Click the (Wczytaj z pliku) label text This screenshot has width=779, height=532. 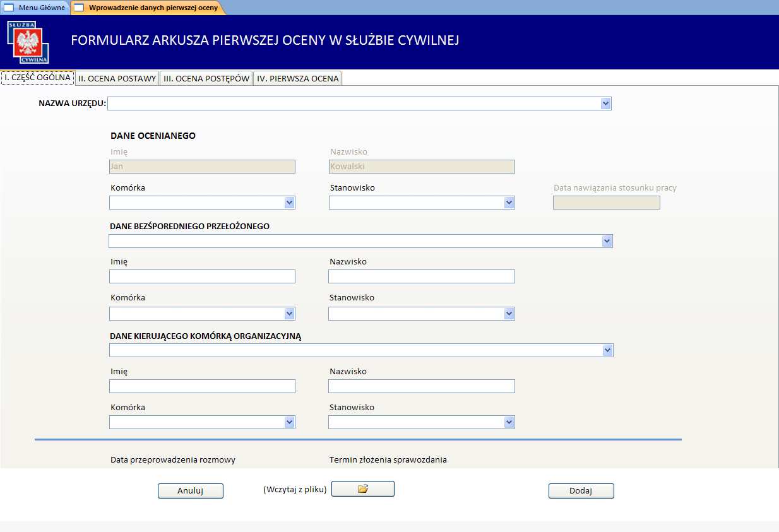[x=295, y=489]
